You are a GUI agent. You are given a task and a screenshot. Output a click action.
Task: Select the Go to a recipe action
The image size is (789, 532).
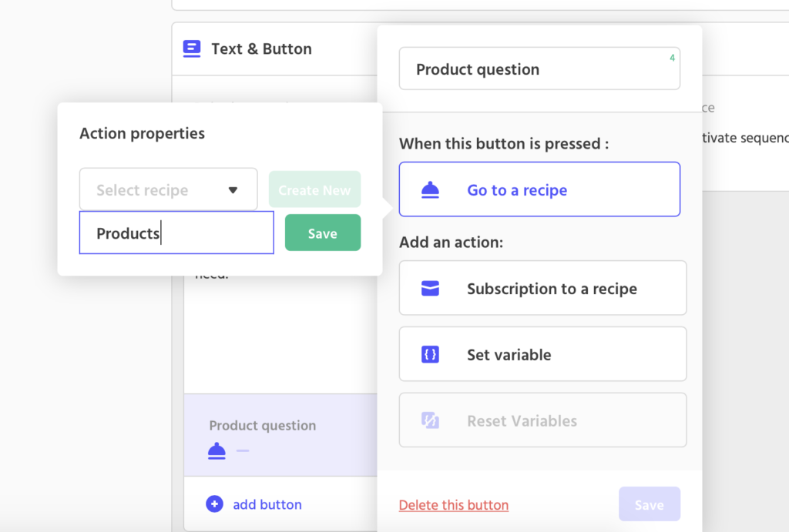click(539, 189)
